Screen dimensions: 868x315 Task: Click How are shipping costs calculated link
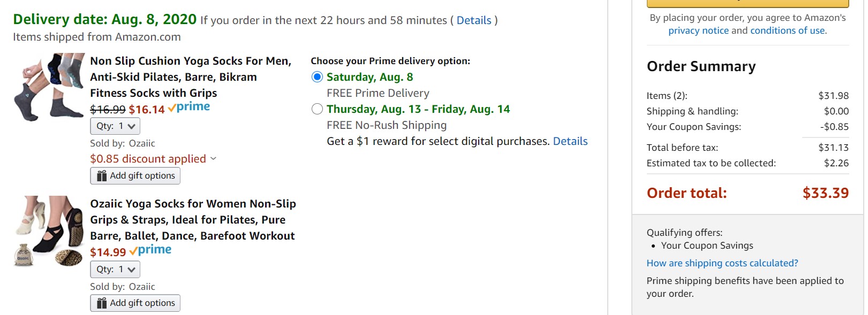coord(722,263)
